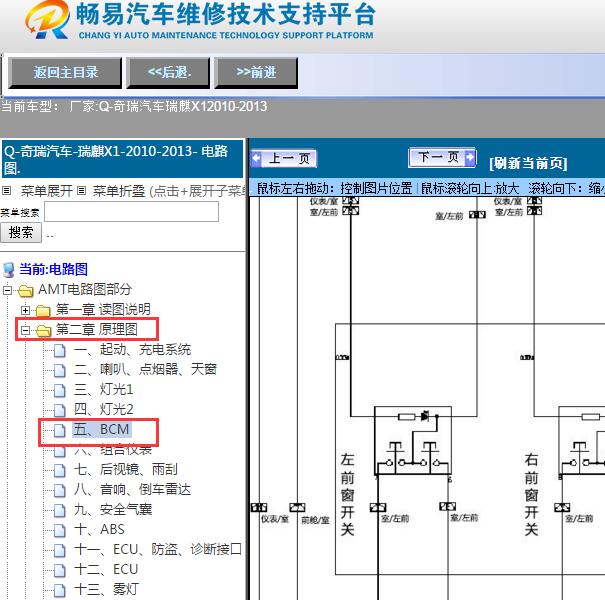Click the 当前车型 vehicle info text
The image size is (605, 600).
134,106
